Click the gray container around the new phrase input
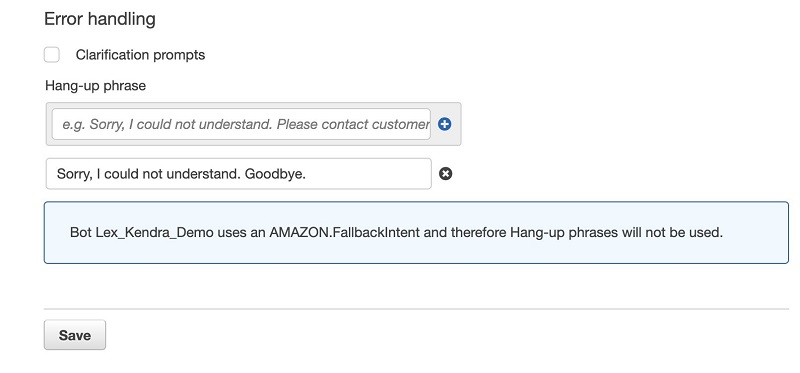The width and height of the screenshot is (800, 373). coord(254,124)
